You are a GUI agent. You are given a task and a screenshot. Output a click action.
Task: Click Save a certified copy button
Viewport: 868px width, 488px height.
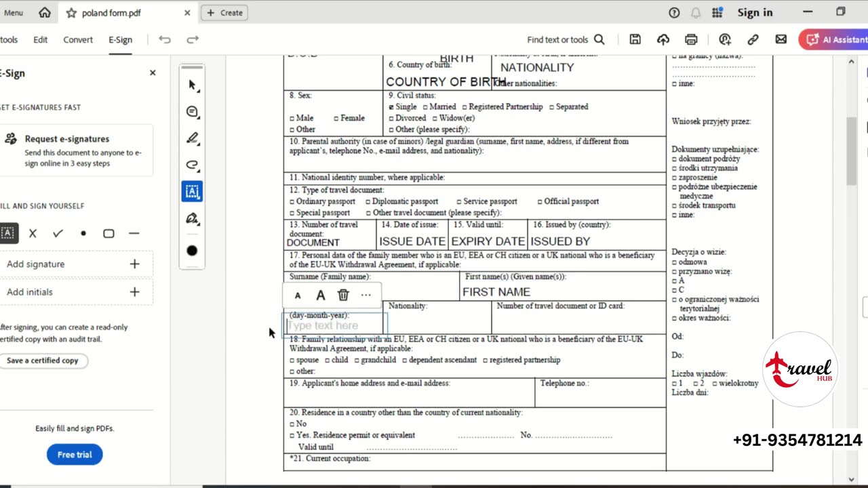(x=43, y=361)
